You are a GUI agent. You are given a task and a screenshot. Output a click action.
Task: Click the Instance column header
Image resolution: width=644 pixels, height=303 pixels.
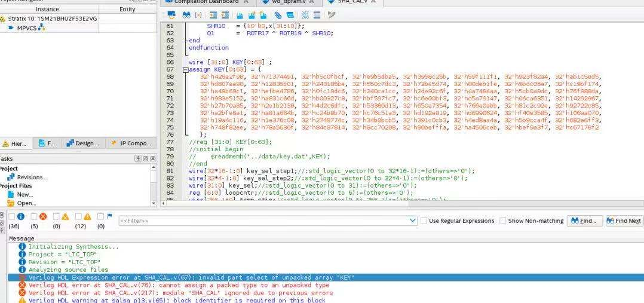[x=47, y=9]
